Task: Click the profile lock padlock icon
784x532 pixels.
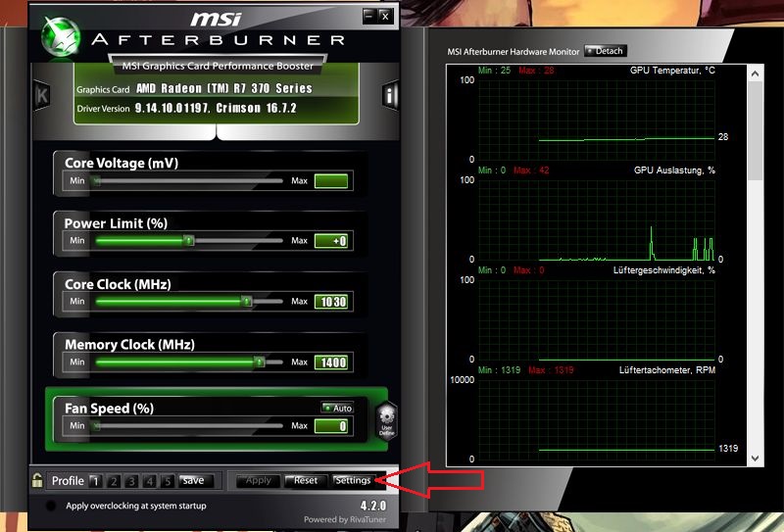Action: pos(37,480)
